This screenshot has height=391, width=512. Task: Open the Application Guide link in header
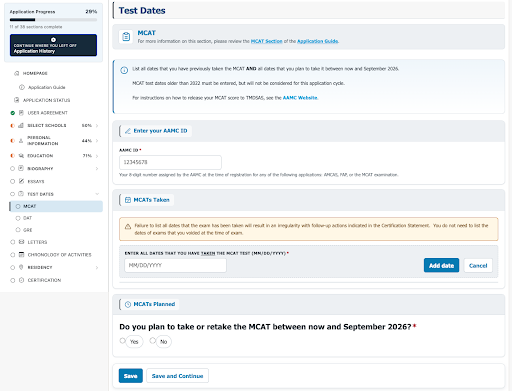pos(317,41)
